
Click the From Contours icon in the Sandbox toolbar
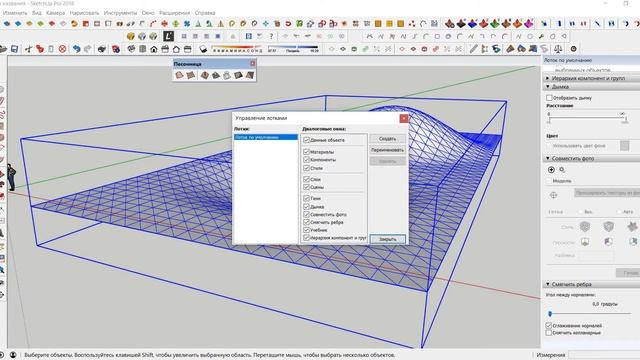click(179, 75)
